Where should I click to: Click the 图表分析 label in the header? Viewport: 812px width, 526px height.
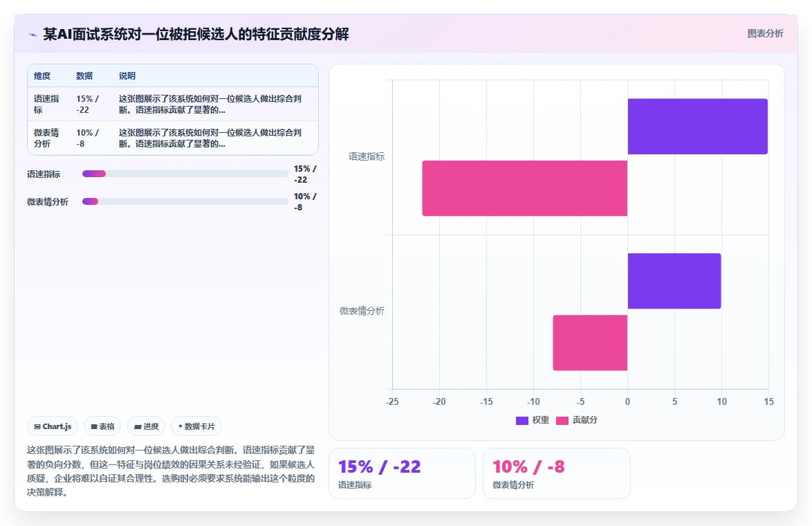pos(765,34)
